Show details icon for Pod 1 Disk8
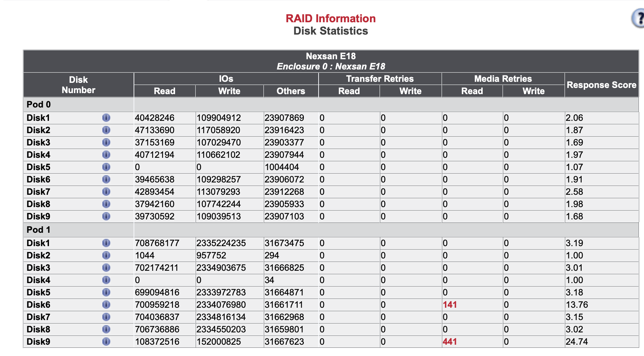 106,329
